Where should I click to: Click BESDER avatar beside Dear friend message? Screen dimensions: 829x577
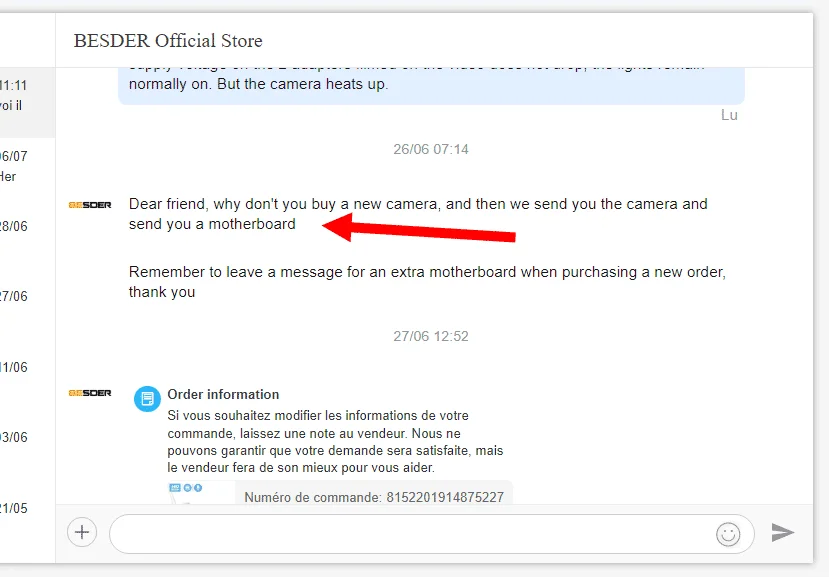pyautogui.click(x=90, y=205)
